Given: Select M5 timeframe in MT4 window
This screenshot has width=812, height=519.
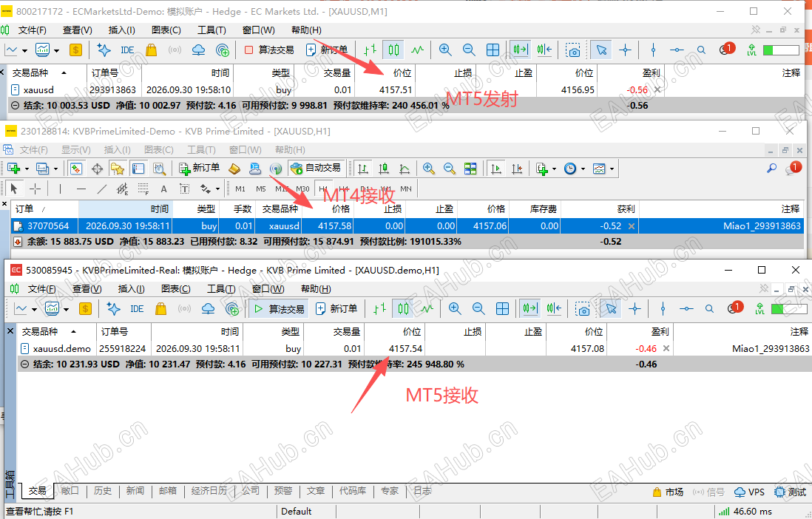Looking at the screenshot, I should coord(261,189).
